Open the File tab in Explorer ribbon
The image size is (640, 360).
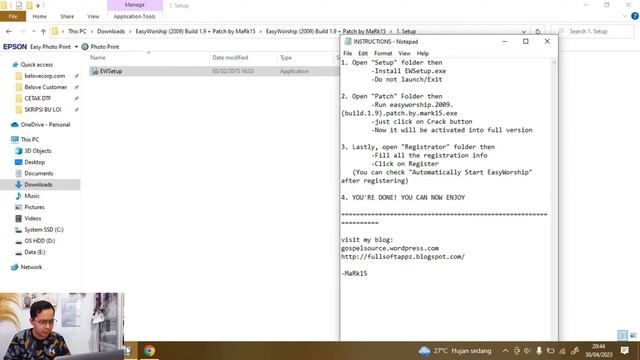click(13, 16)
